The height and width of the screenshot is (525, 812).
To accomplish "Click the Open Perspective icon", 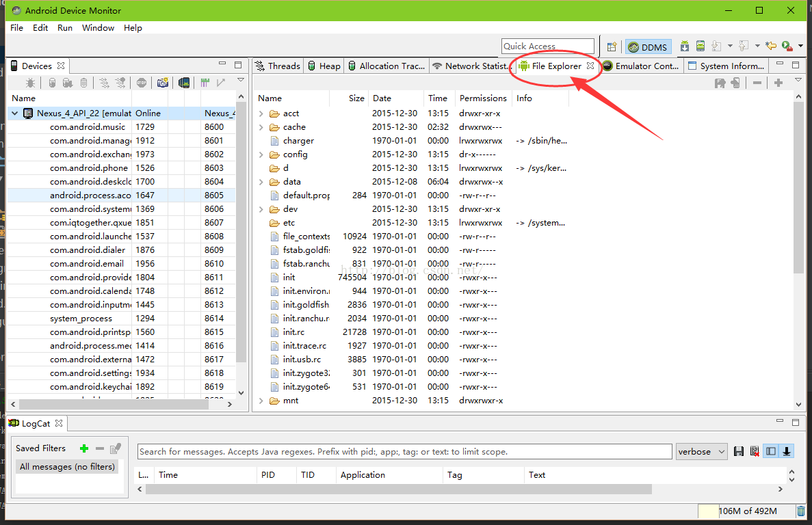I will pos(612,46).
